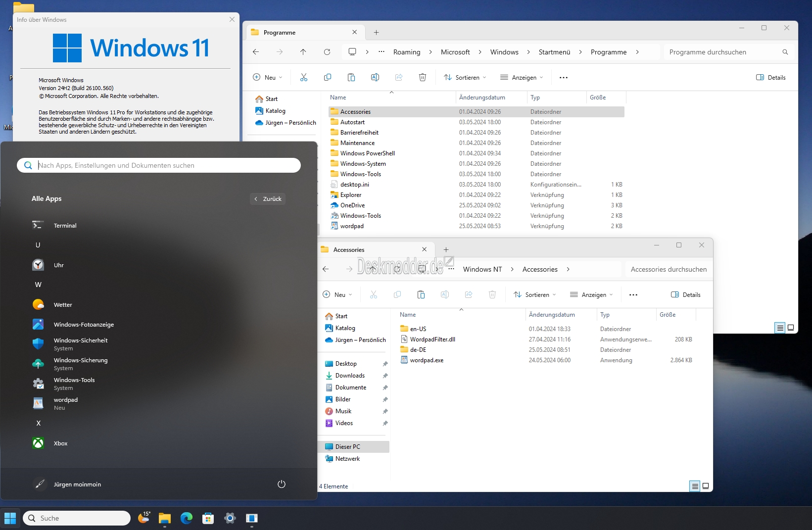Open Xbox app in Start menu

[158, 443]
